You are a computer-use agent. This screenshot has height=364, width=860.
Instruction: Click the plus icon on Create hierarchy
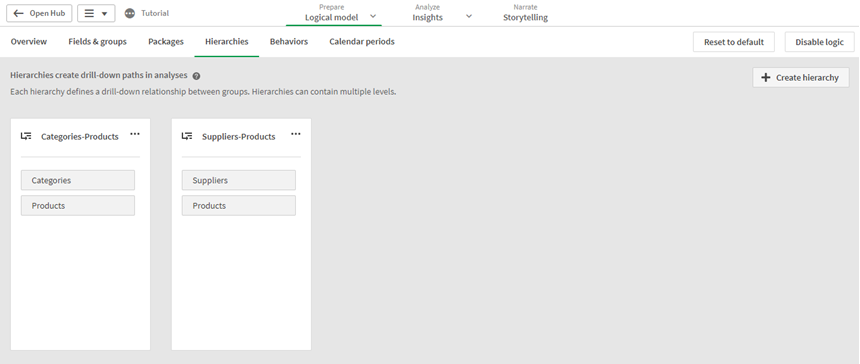point(766,77)
